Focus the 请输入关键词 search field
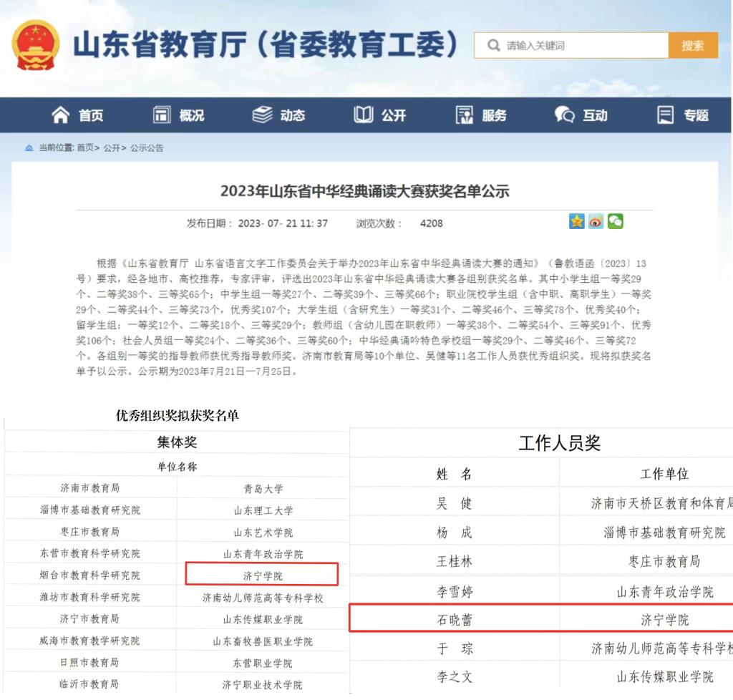Viewport: 733px width, 700px height. pyautogui.click(x=583, y=46)
